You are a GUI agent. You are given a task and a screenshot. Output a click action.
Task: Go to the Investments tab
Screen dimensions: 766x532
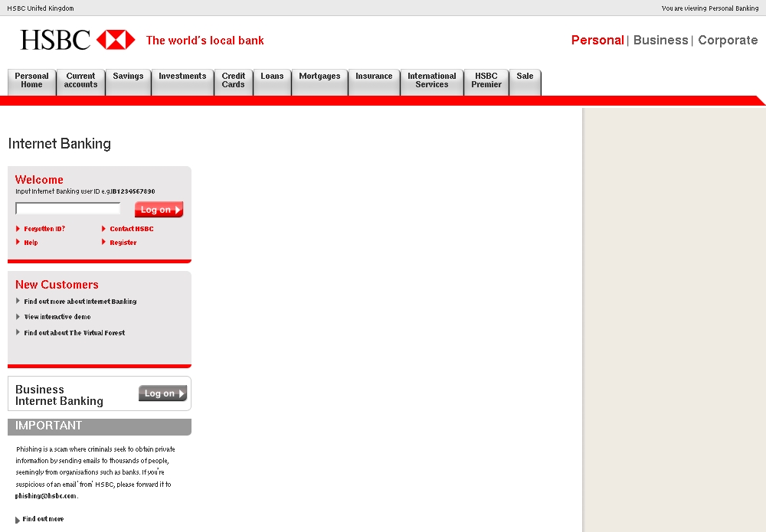pyautogui.click(x=182, y=82)
